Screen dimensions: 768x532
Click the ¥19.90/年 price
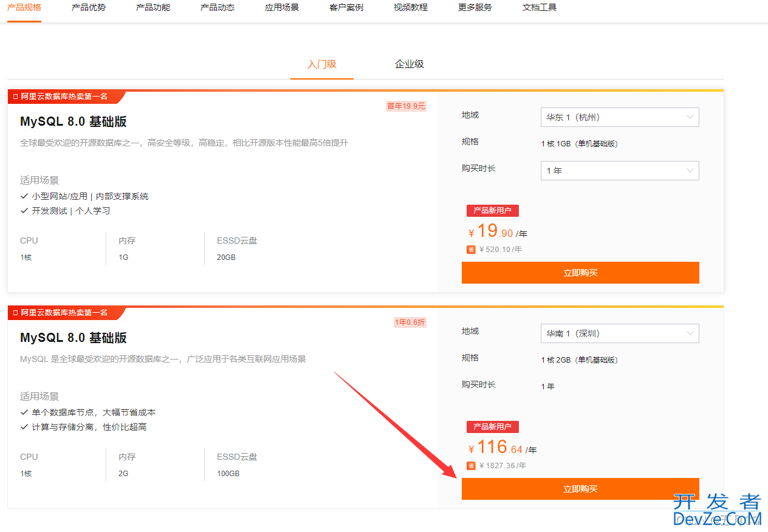coord(498,231)
